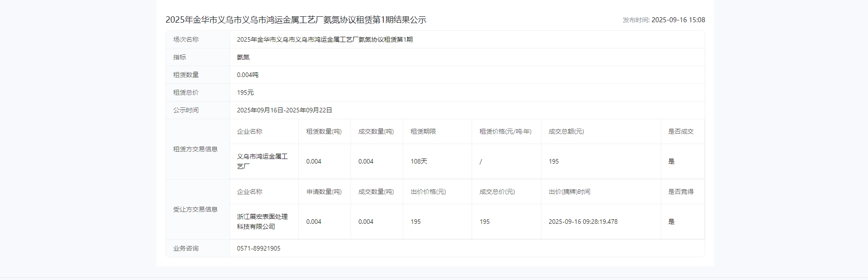The height and width of the screenshot is (280, 868).
Task: Click the 租赁方交易信息 section label
Action: (195, 149)
